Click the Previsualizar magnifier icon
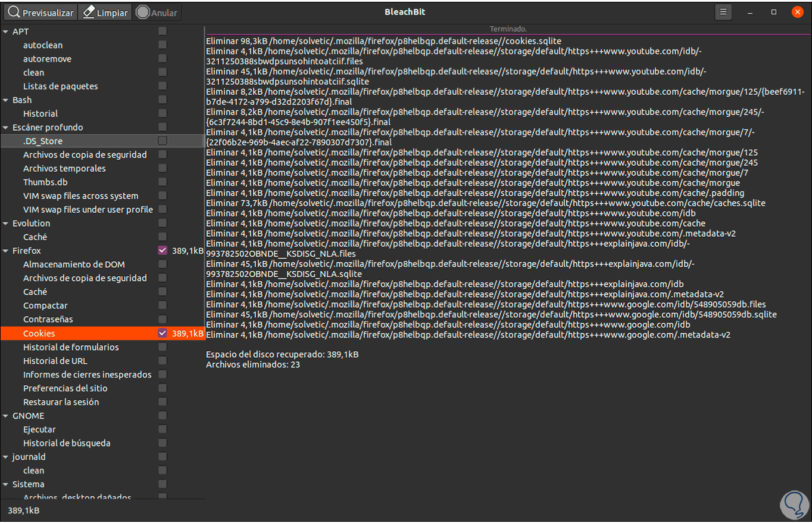 click(x=14, y=13)
